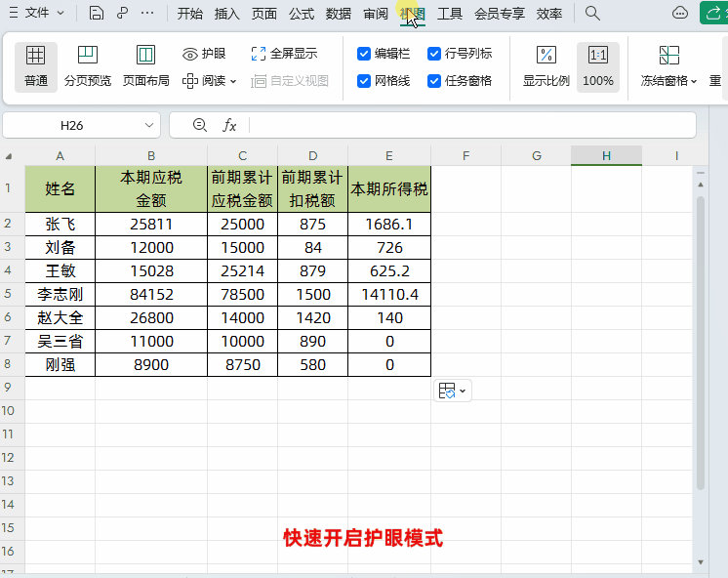The height and width of the screenshot is (578, 728).
Task: Open the 效率 tab
Action: [549, 14]
